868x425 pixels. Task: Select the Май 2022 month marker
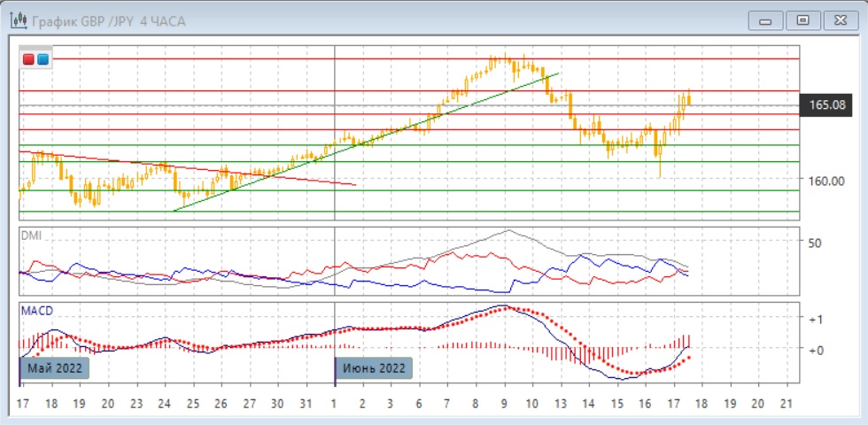pyautogui.click(x=54, y=367)
